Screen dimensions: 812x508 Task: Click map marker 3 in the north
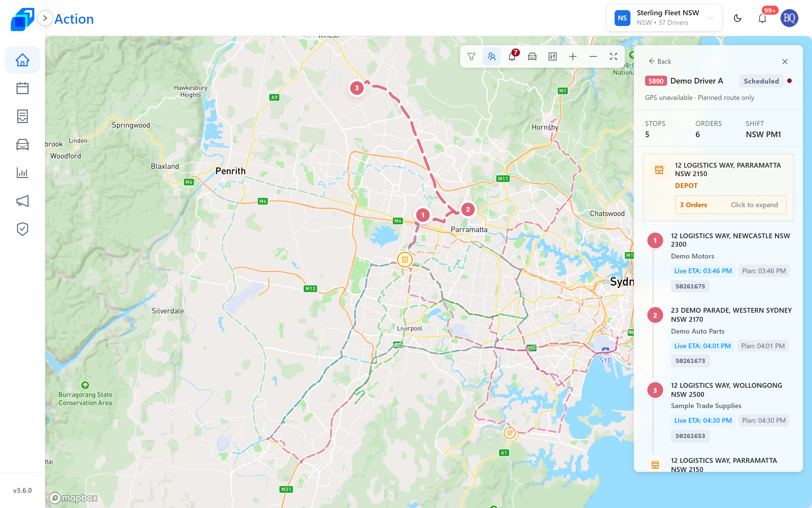pos(357,88)
